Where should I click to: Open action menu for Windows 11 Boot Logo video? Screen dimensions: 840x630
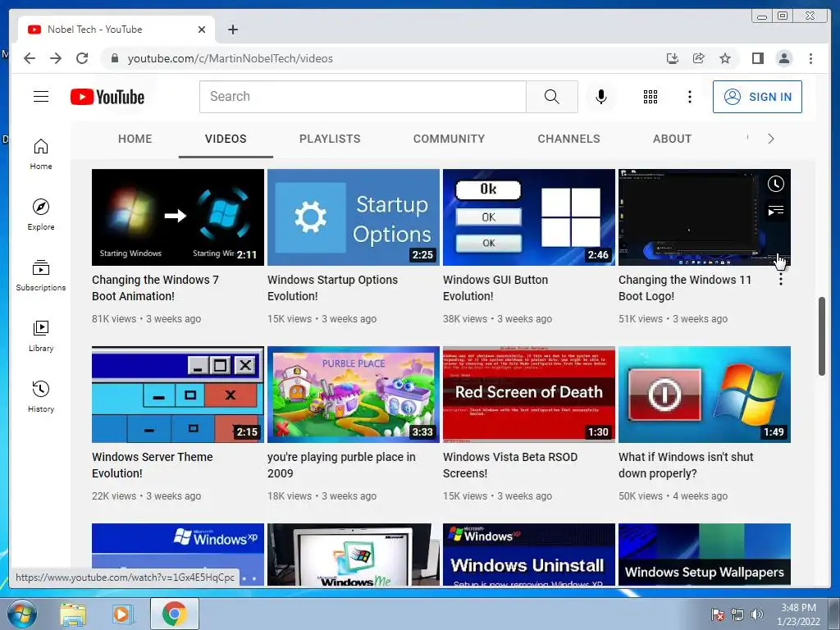coord(781,279)
